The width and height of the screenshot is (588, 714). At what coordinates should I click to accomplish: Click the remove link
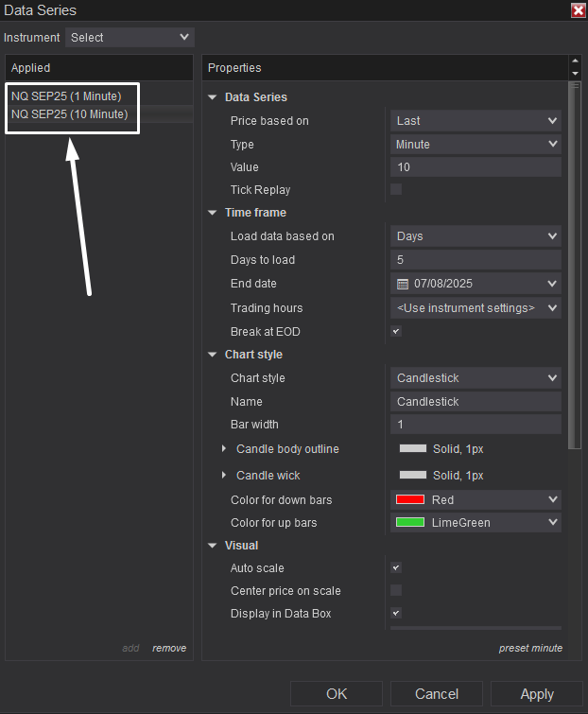click(169, 648)
